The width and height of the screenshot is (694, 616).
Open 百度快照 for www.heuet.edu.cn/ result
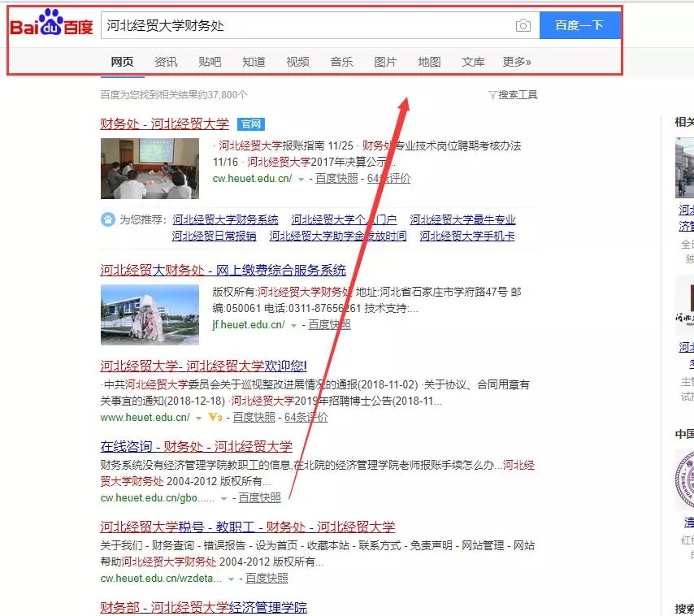click(x=254, y=418)
